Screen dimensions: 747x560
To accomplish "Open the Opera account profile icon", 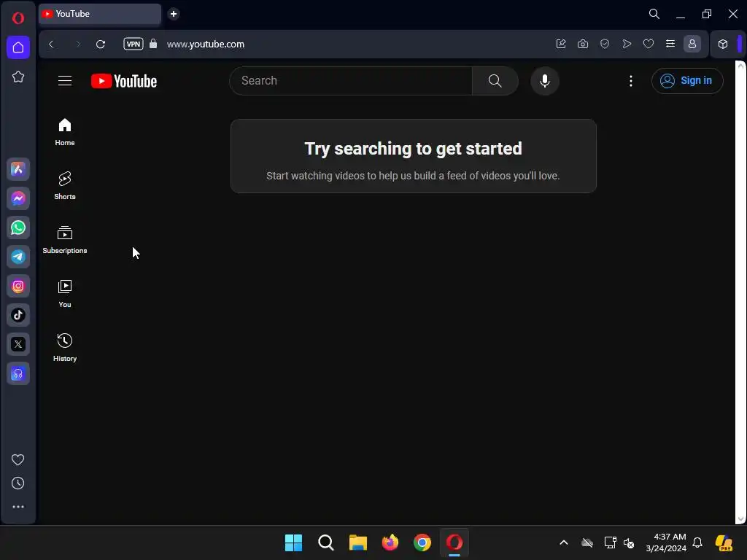I will (692, 44).
